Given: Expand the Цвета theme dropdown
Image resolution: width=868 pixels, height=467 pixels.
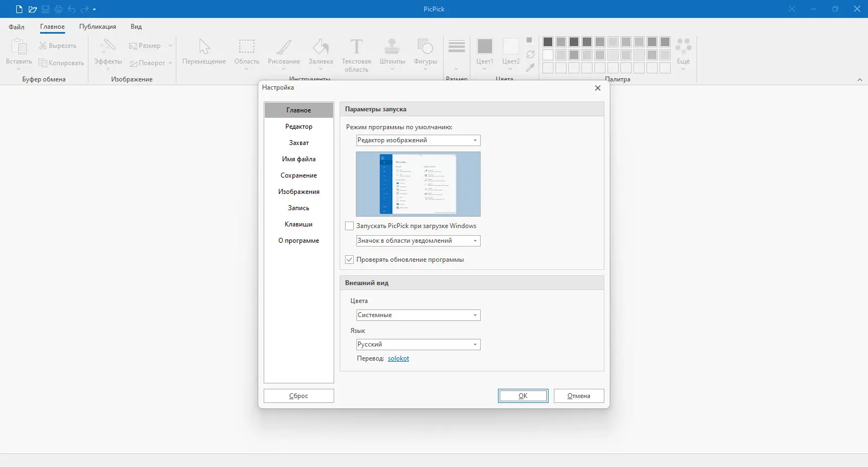Looking at the screenshot, I should (x=418, y=315).
